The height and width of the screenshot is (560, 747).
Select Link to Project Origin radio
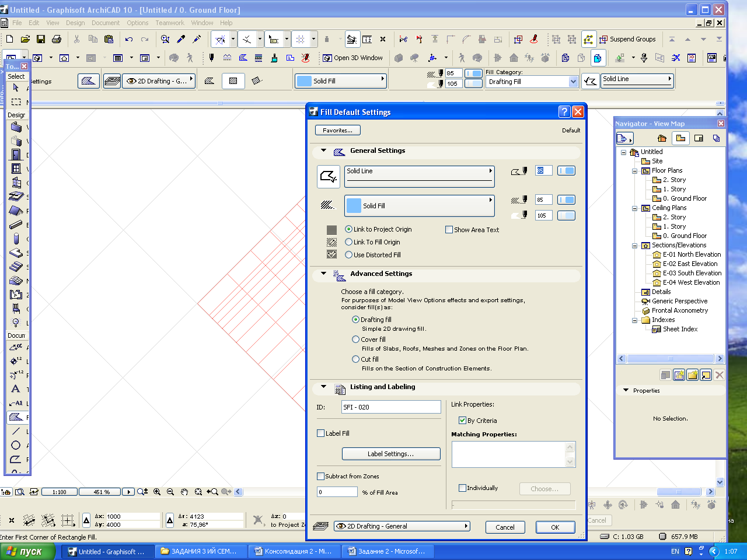(x=348, y=229)
